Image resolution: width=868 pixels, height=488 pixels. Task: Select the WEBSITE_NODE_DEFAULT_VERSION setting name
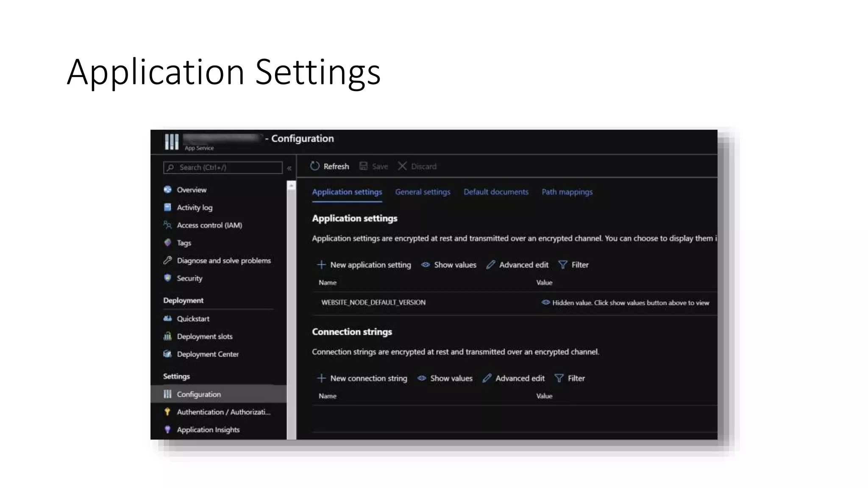(373, 302)
